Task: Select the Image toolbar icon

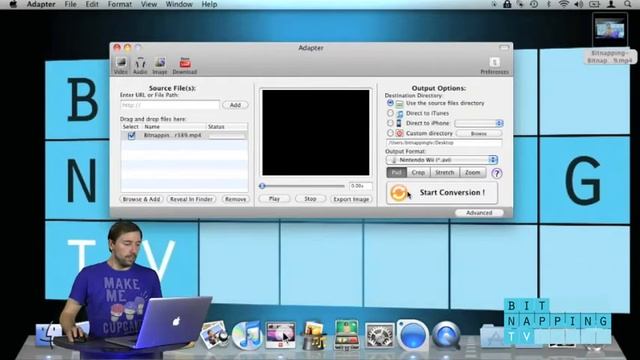Action: tap(160, 65)
